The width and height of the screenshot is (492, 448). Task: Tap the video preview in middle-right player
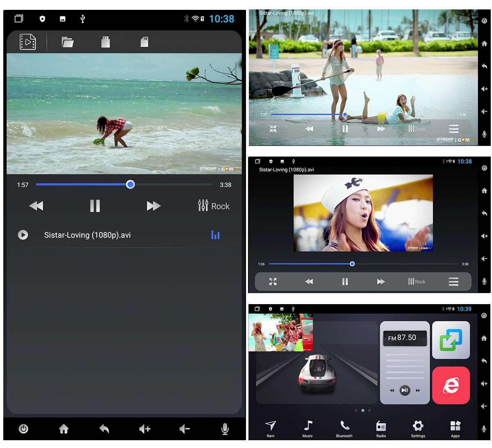[363, 213]
